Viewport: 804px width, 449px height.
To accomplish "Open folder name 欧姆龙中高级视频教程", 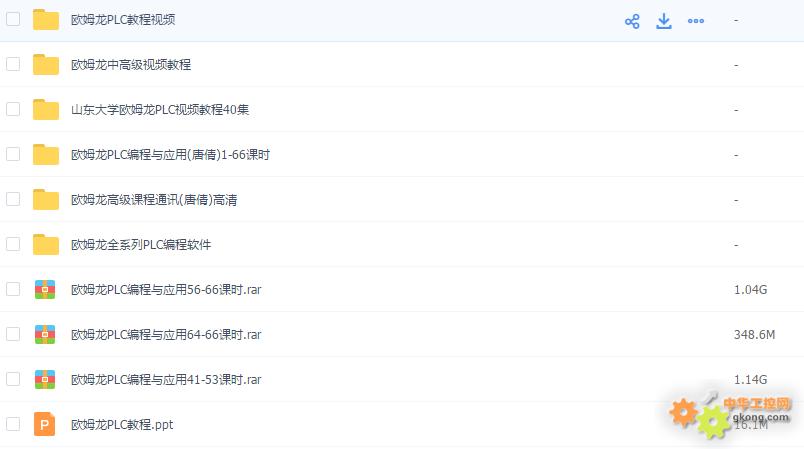I will click(131, 65).
